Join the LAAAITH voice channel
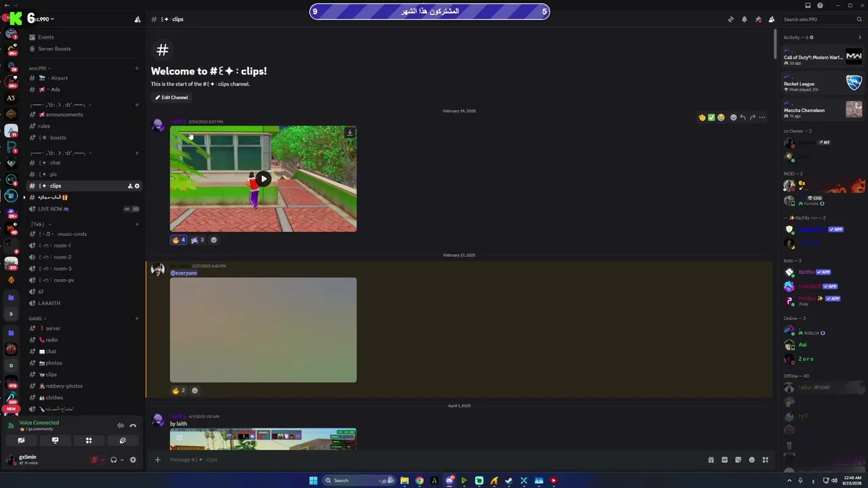Image resolution: width=868 pixels, height=488 pixels. pos(84,303)
